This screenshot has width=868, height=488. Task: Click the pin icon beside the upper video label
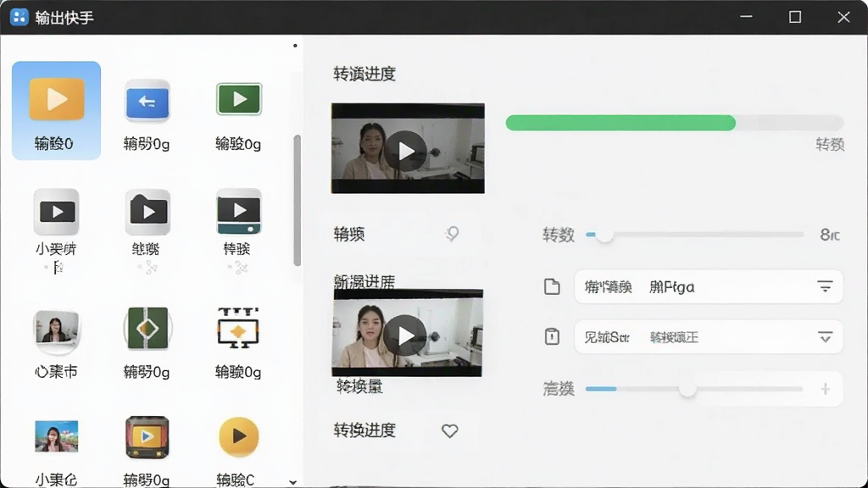(x=453, y=234)
